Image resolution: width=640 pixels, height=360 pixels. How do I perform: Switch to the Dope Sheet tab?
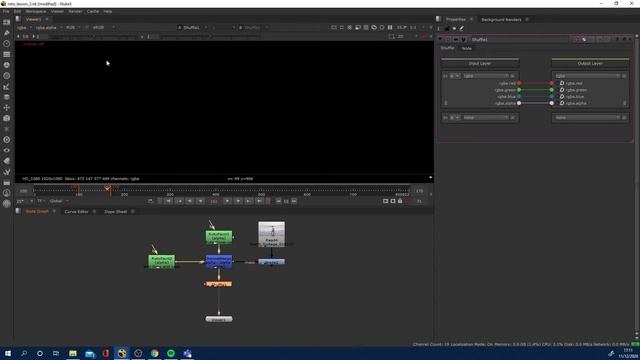pos(116,212)
